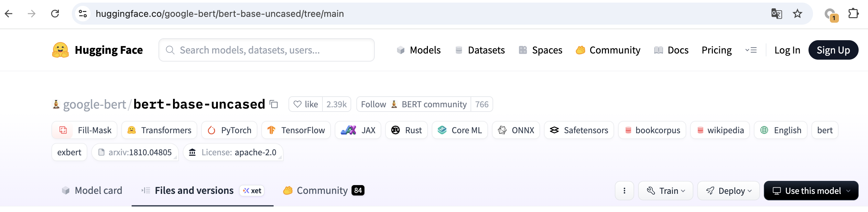Open the arxiv:1810.04805 tag
Image resolution: width=868 pixels, height=212 pixels.
click(135, 152)
